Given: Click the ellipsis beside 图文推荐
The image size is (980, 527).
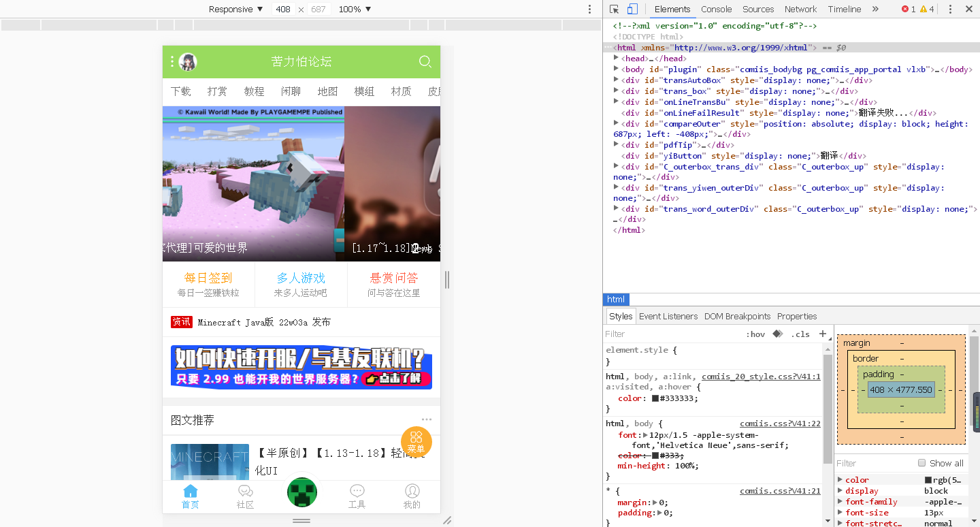Looking at the screenshot, I should 427,419.
